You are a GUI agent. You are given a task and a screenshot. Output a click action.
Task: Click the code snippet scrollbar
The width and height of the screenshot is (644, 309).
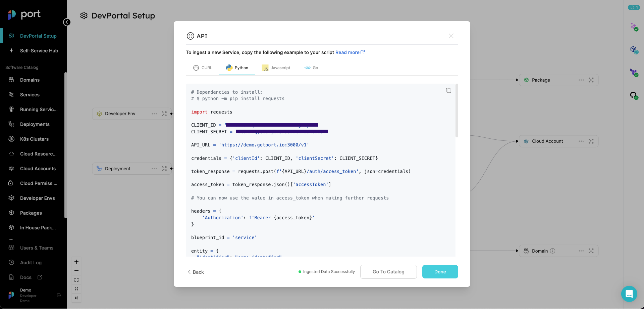(x=457, y=111)
